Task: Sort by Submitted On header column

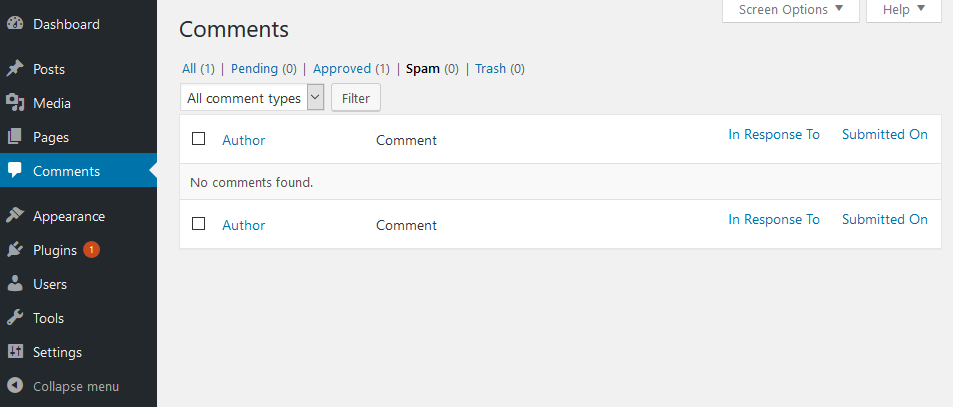Action: pos(884,134)
